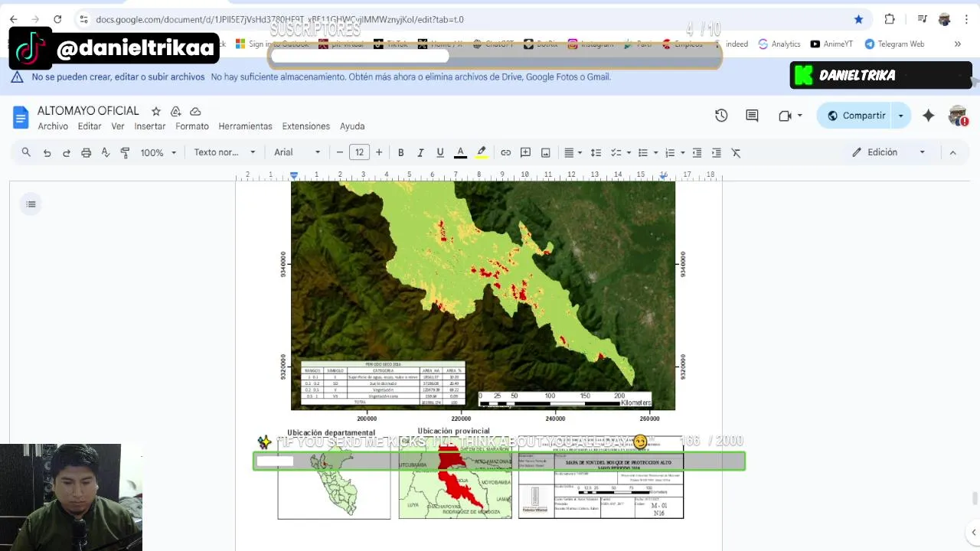Show all comments panel
This screenshot has height=551, width=980.
pyautogui.click(x=752, y=116)
